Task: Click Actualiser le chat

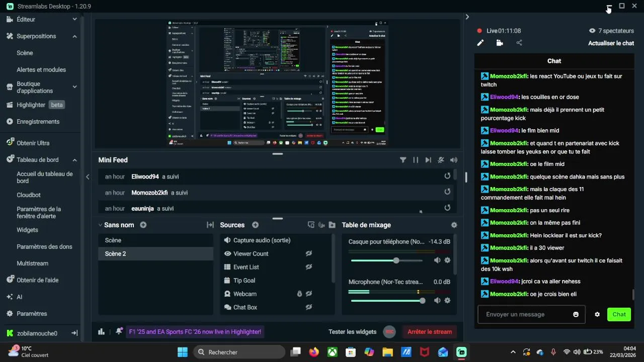Action: pyautogui.click(x=611, y=43)
